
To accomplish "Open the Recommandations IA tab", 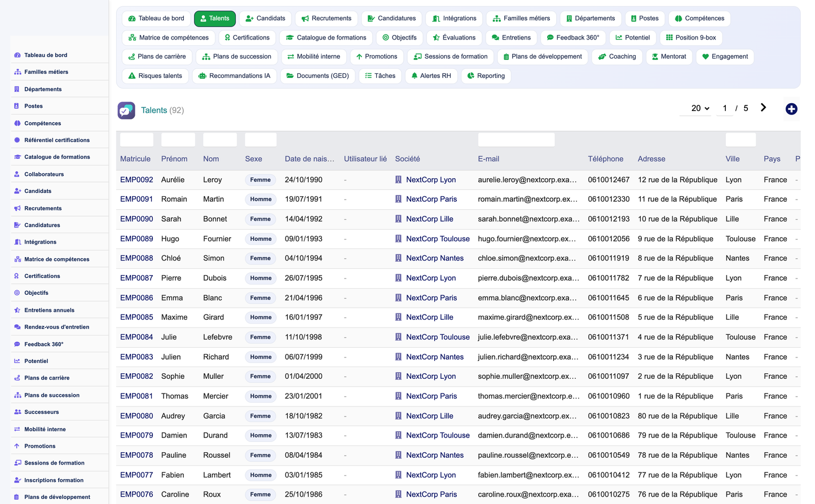I will click(x=234, y=76).
